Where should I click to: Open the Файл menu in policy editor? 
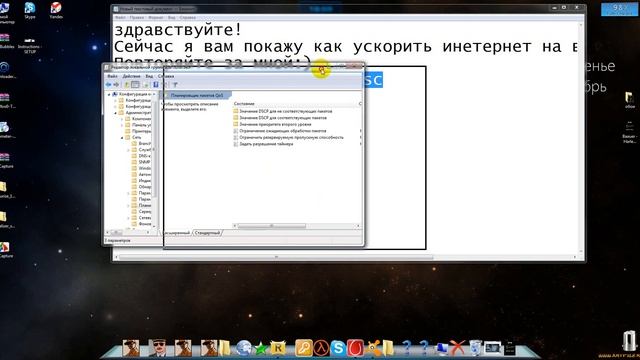(112, 76)
